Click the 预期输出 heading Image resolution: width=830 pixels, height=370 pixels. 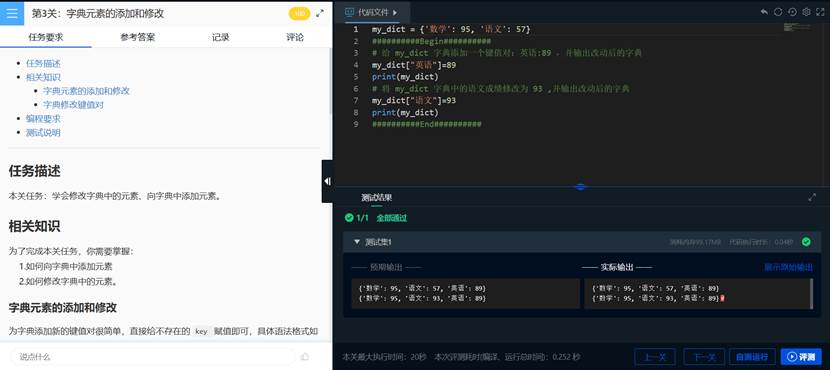[x=386, y=267]
